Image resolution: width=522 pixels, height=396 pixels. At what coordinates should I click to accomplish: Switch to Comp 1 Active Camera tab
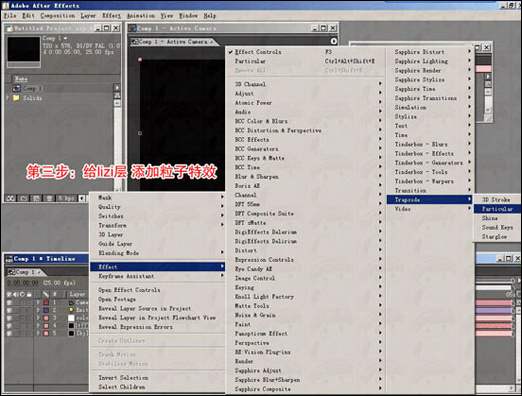[x=173, y=42]
